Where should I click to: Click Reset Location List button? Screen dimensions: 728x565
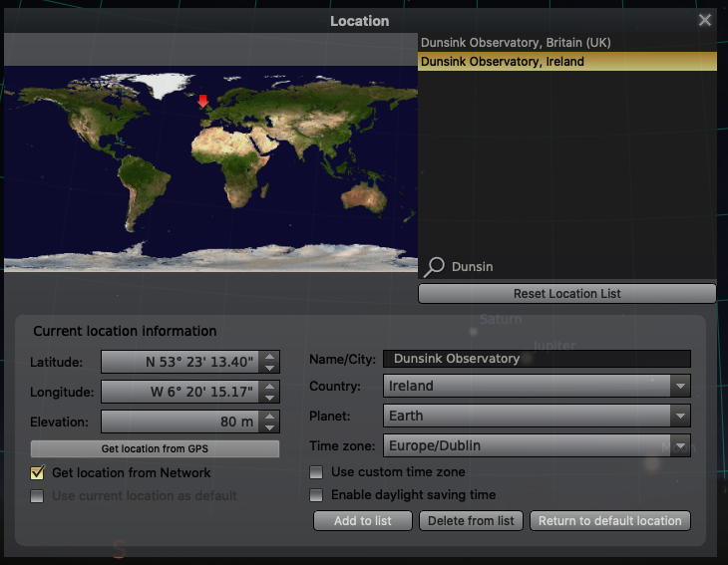pyautogui.click(x=566, y=294)
